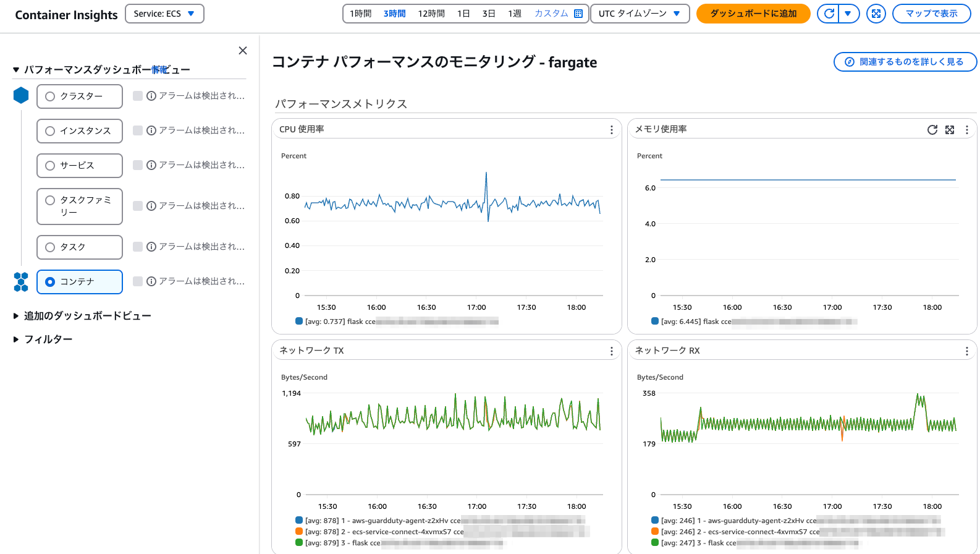Toggle the タスク alarm checkbox
Viewport: 980px width, 554px height.
138,247
